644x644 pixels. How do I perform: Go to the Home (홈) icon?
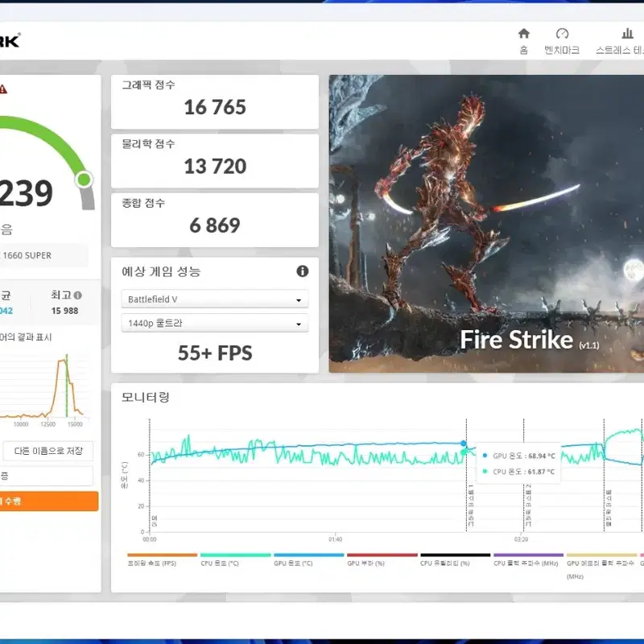tap(524, 34)
